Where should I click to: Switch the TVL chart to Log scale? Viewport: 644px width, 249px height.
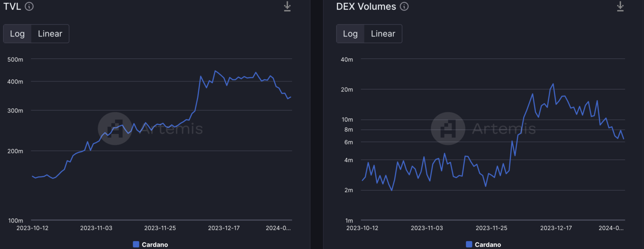click(17, 34)
